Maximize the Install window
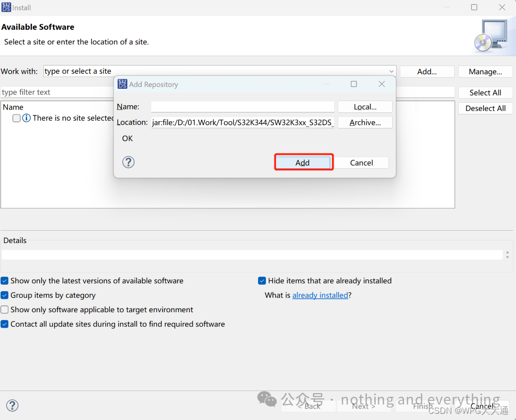This screenshot has height=420, width=516. pos(474,7)
